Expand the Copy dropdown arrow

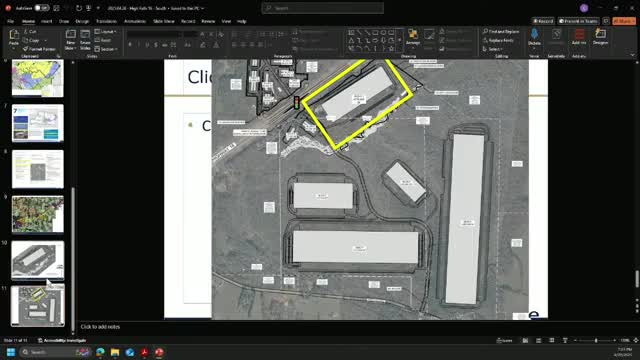click(x=45, y=40)
